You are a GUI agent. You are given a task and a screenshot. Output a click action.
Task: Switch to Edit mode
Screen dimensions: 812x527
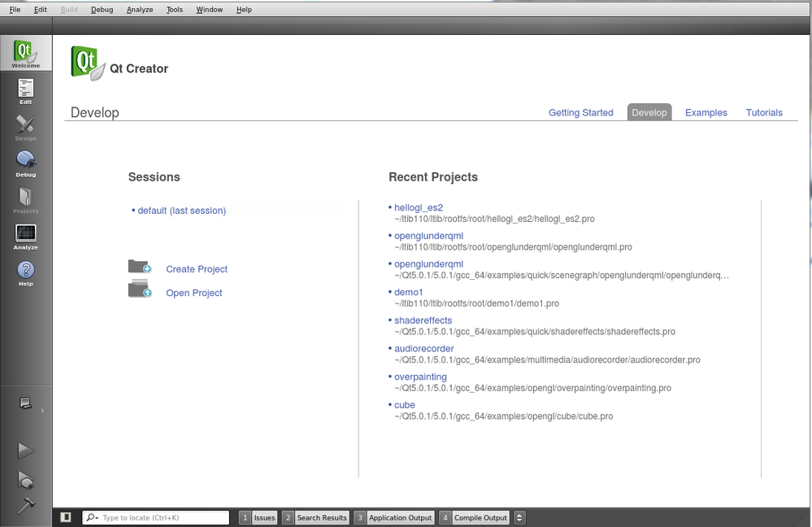coord(25,91)
